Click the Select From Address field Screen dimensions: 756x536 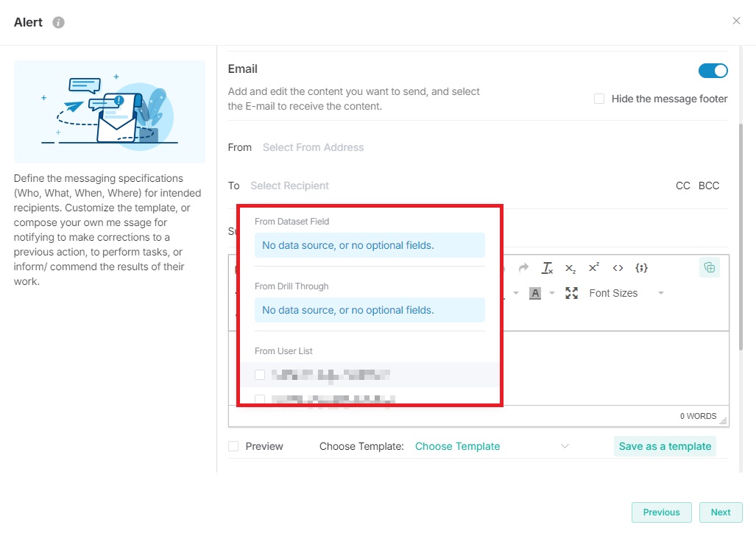[314, 147]
